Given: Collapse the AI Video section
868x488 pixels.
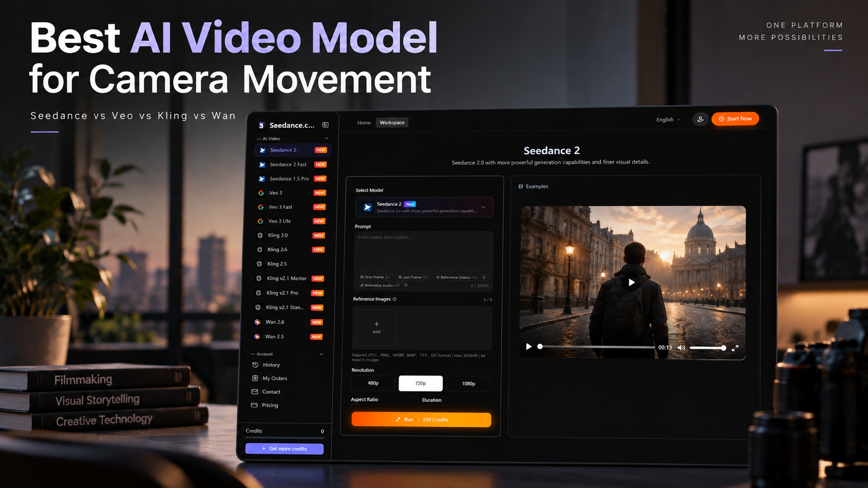Looking at the screenshot, I should 327,138.
